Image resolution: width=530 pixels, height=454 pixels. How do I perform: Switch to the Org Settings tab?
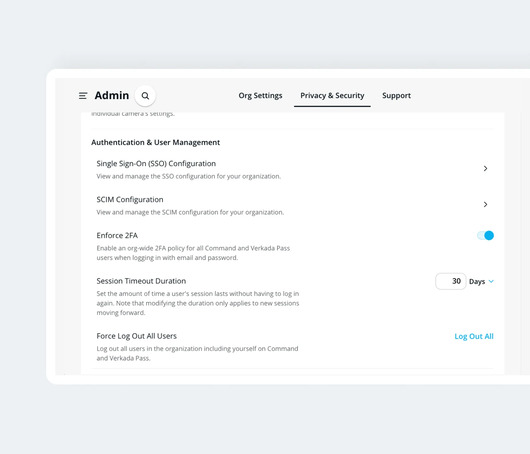pos(260,96)
